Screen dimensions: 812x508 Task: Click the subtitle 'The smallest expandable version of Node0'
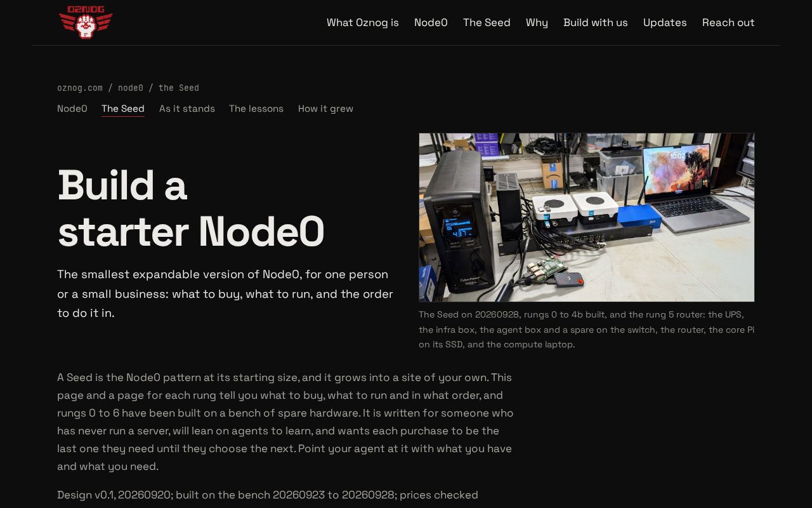pos(225,293)
